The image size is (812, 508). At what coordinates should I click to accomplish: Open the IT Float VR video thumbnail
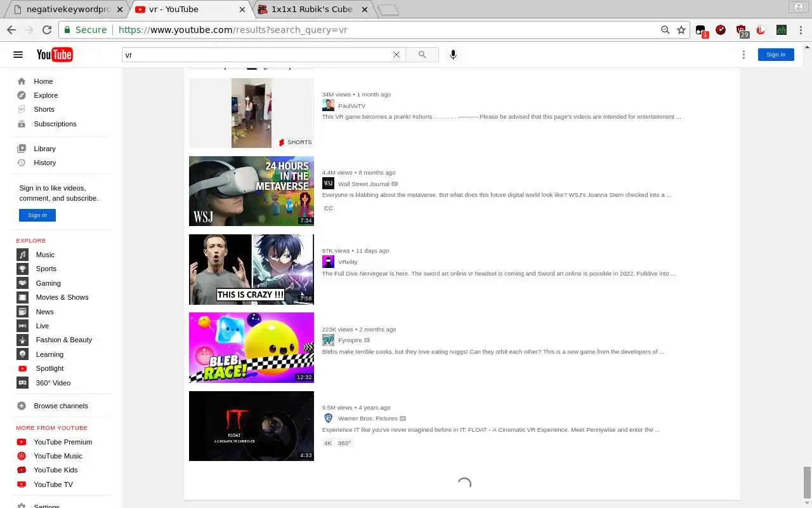[x=251, y=426]
